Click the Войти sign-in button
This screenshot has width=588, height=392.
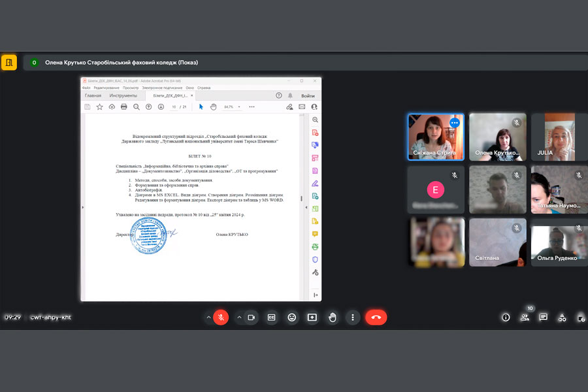click(x=308, y=95)
